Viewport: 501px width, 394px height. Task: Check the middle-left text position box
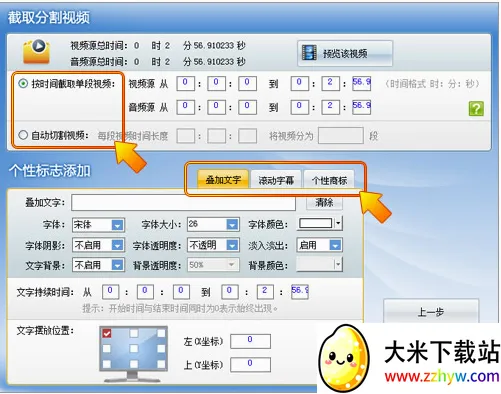(x=107, y=348)
